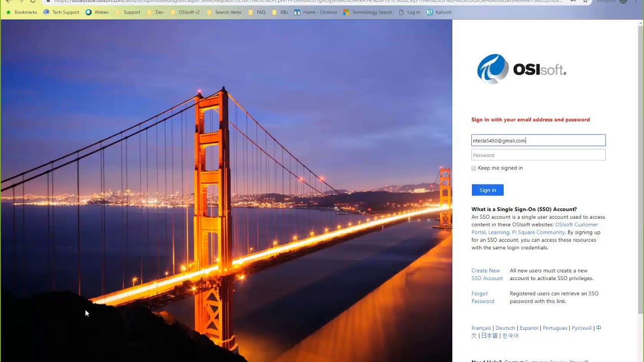Switch language to Русский
Image resolution: width=644 pixels, height=362 pixels.
tap(582, 328)
